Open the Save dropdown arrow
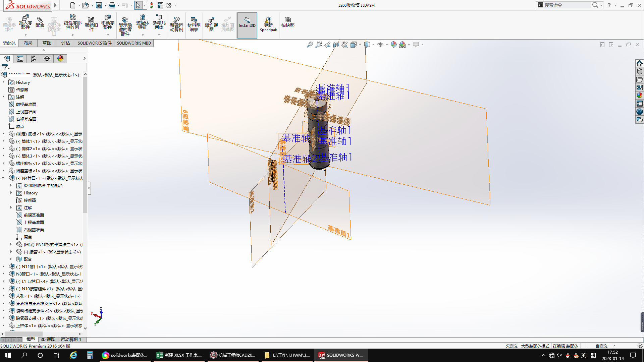644x362 pixels. pyautogui.click(x=105, y=5)
